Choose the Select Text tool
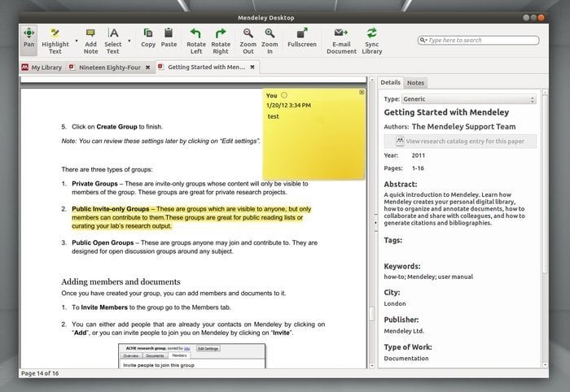The height and width of the screenshot is (392, 570). (113, 41)
